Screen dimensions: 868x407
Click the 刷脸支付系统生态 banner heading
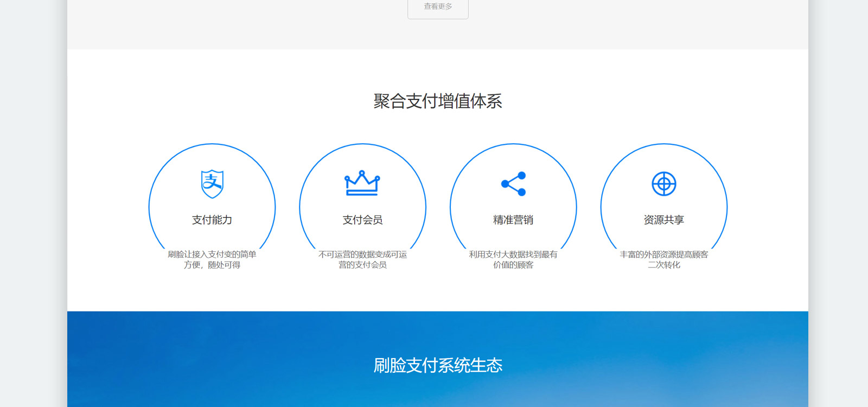(x=437, y=365)
